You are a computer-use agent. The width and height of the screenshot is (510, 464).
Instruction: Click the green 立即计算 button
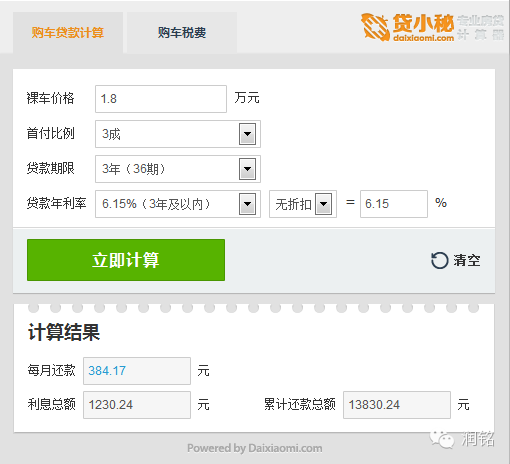[x=126, y=260]
